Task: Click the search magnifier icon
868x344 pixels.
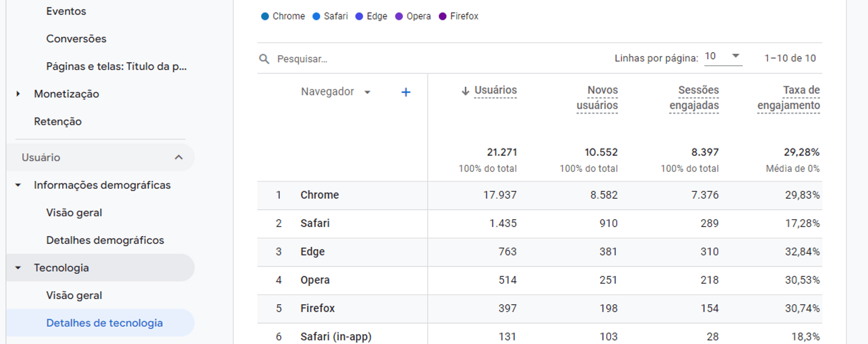Action: pos(264,59)
